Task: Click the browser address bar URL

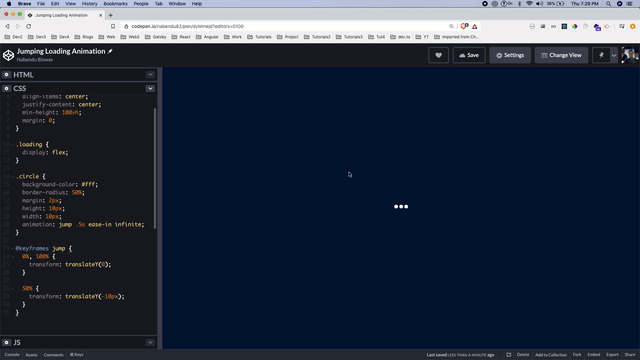Action: 187,26
